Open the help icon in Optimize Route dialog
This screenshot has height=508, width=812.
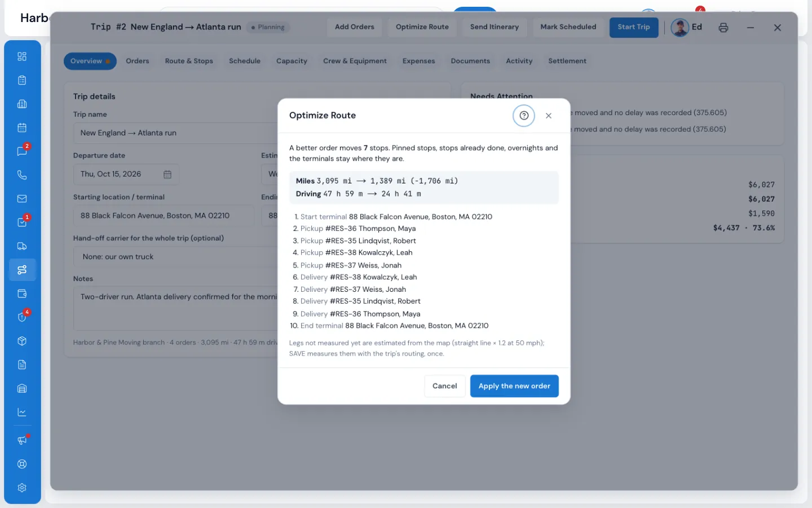[x=524, y=116]
